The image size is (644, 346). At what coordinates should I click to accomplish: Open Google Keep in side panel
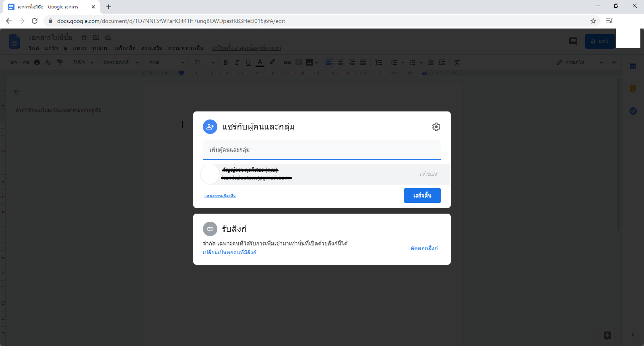click(633, 89)
